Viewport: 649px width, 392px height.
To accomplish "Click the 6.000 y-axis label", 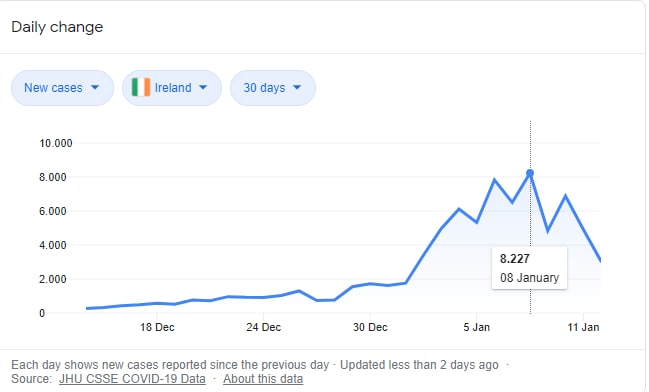I will click(53, 212).
